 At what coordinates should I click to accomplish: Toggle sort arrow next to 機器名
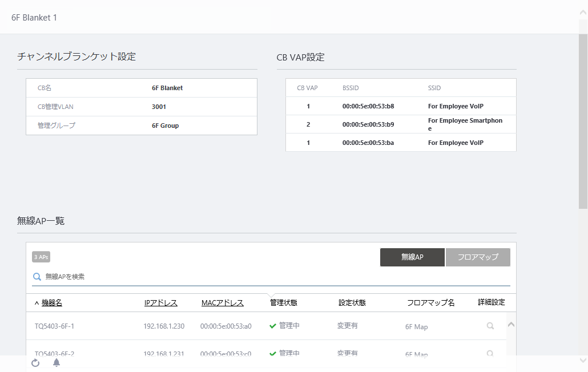point(37,303)
